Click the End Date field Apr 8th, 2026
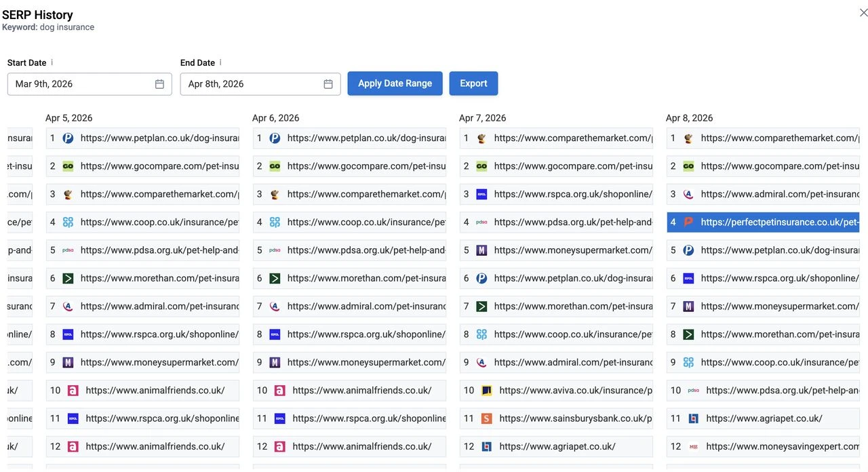The height and width of the screenshot is (472, 868). [x=260, y=84]
